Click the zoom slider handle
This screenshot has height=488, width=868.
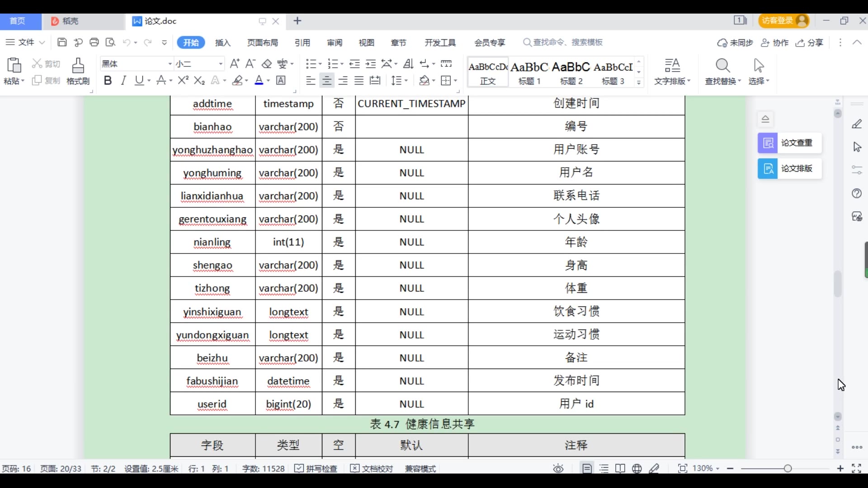788,469
